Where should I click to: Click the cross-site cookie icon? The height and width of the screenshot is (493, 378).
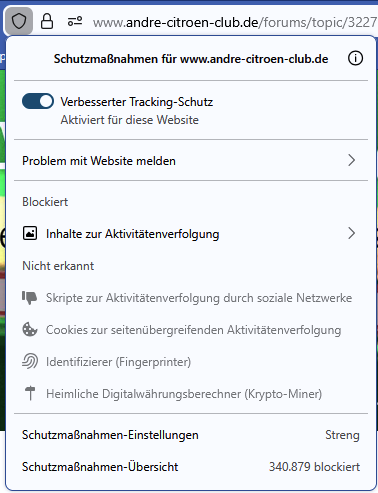(30, 330)
